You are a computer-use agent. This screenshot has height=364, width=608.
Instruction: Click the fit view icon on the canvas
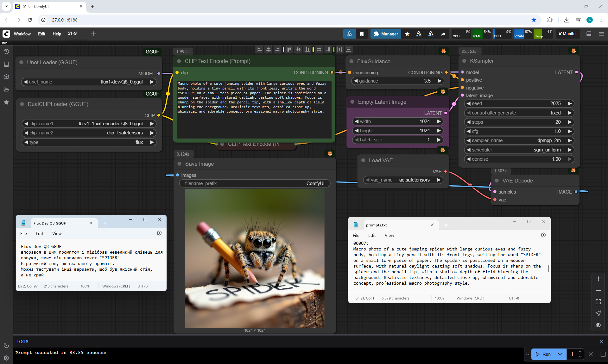click(598, 302)
